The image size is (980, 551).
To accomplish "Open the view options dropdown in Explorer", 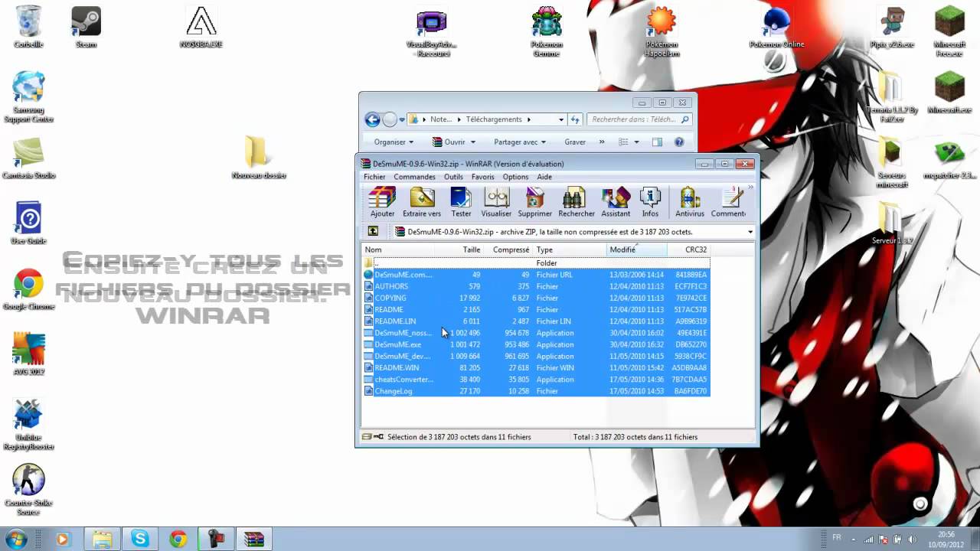I will coord(636,142).
